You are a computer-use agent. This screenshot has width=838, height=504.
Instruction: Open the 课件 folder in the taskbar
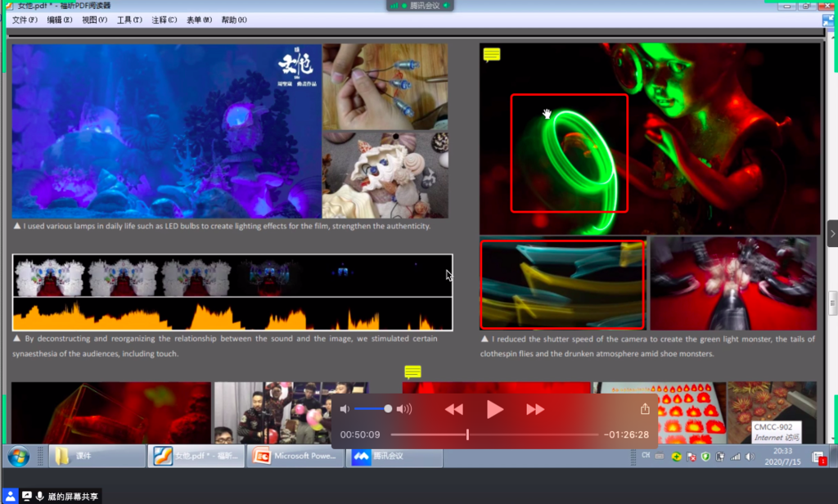97,456
